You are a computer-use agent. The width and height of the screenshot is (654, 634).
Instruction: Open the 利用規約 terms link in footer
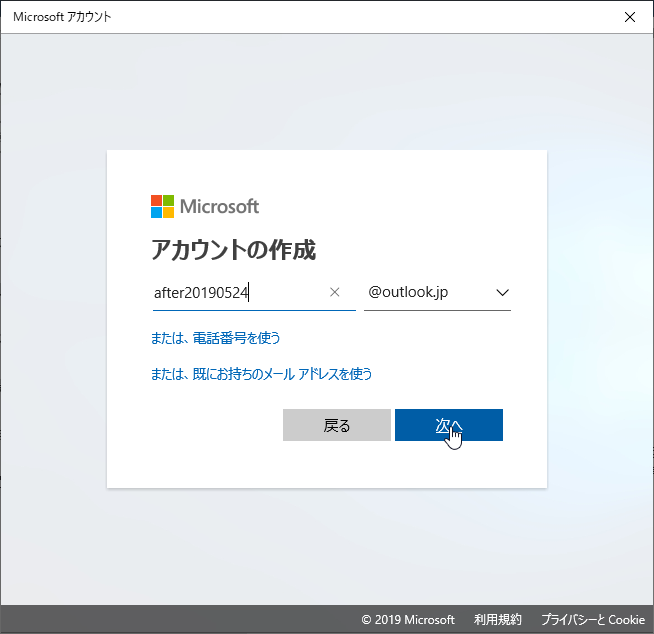tap(498, 619)
